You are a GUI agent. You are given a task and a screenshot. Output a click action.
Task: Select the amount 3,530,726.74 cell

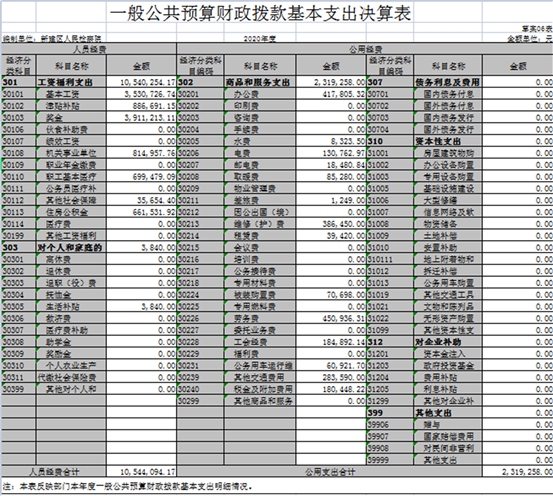point(141,94)
